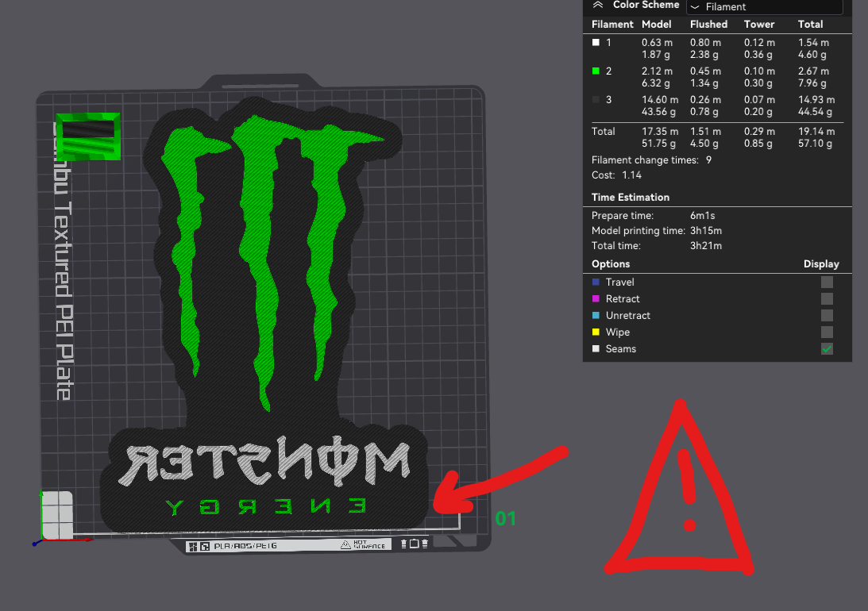The width and height of the screenshot is (868, 611).
Task: Enable the Travel display checkbox
Action: (827, 282)
